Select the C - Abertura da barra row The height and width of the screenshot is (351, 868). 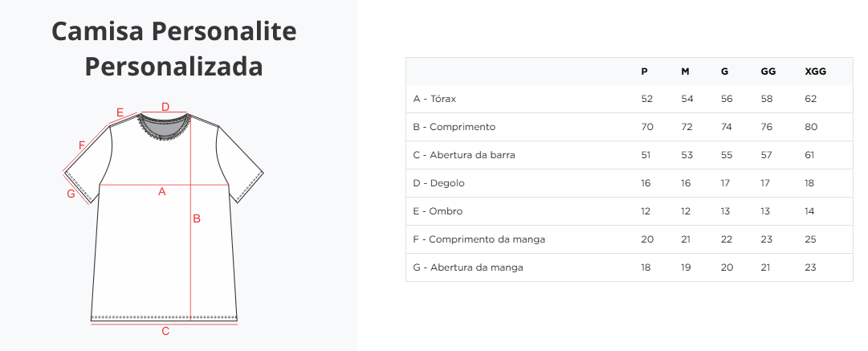pyautogui.click(x=630, y=155)
